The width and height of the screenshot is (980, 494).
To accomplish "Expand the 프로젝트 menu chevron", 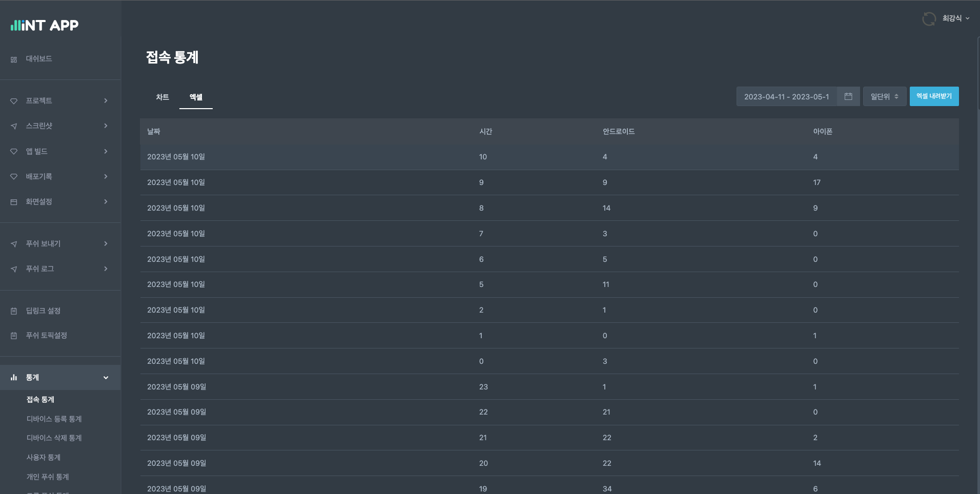I will click(106, 100).
